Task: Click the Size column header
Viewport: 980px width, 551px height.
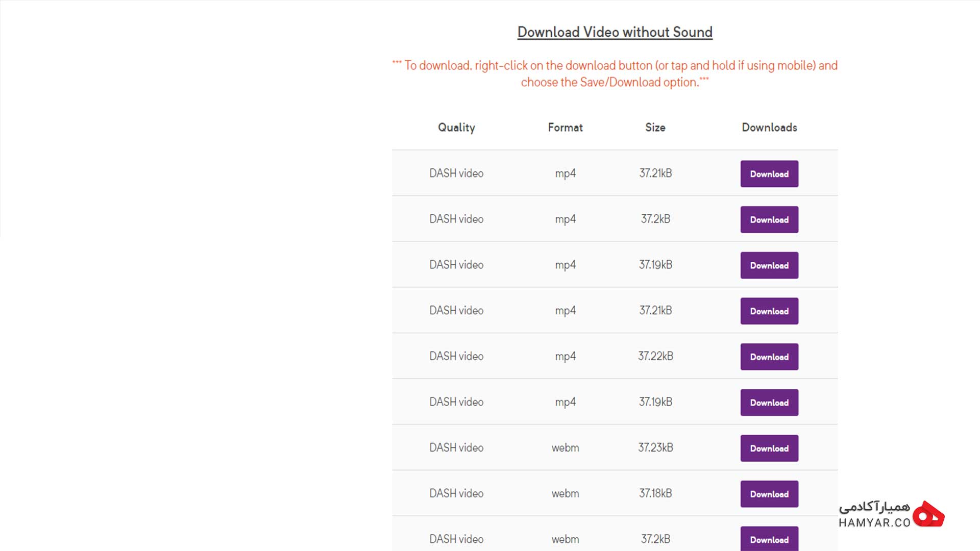Action: (655, 128)
